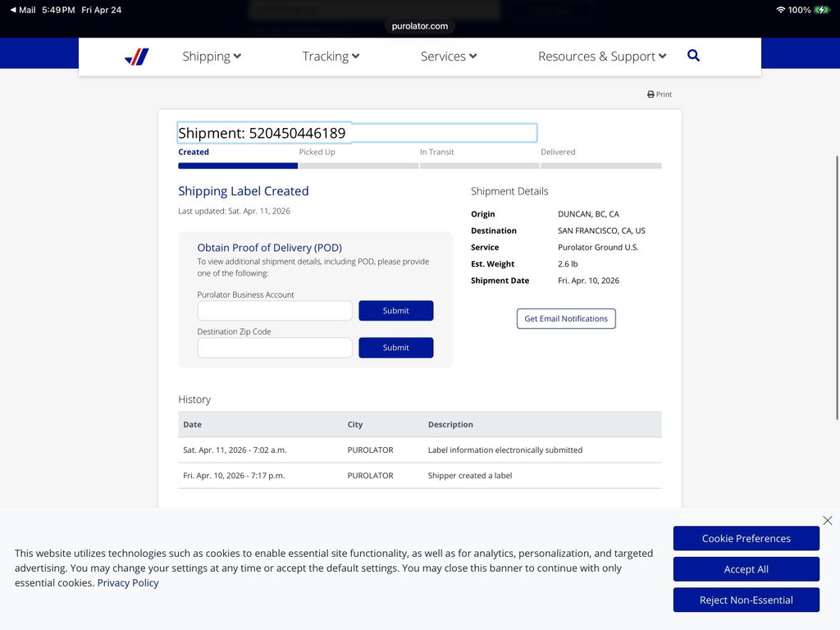The image size is (840, 630).
Task: Expand the Tracking dropdown menu
Action: tap(331, 57)
